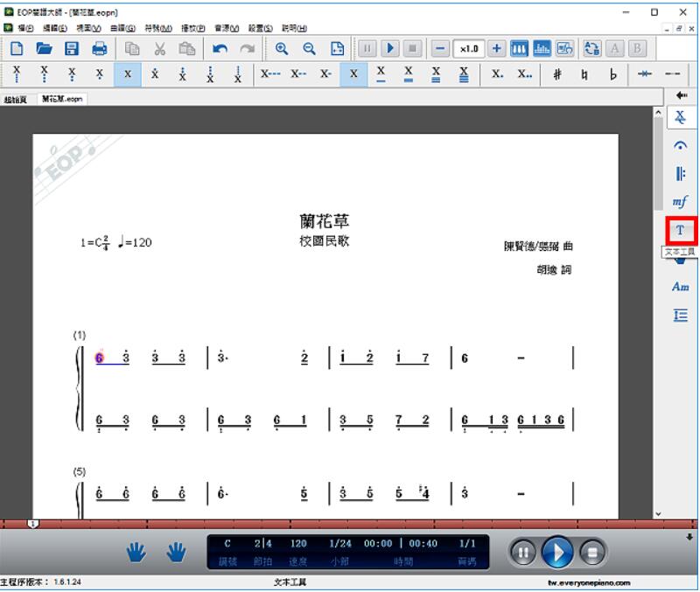Increase playback speed with the plus button

coord(496,48)
